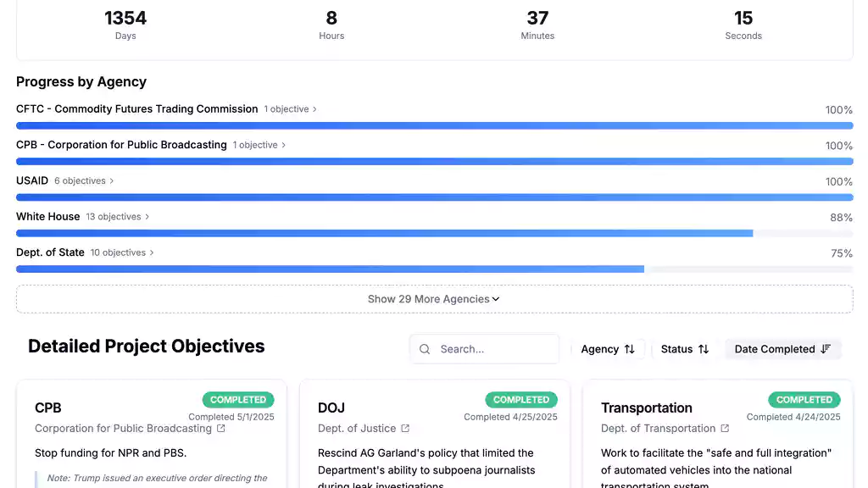Open Dept. of Transportation link

coord(665,428)
